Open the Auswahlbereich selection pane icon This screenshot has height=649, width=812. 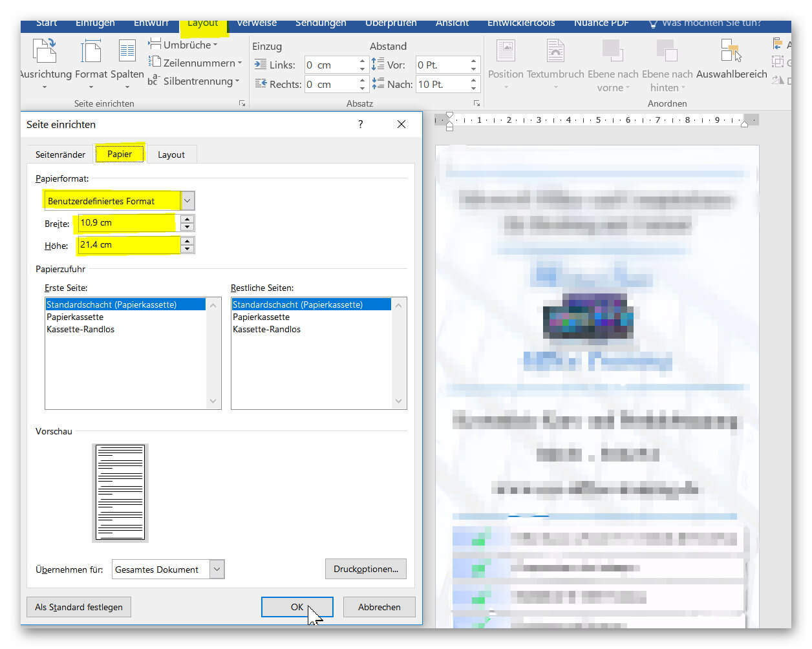[x=731, y=50]
